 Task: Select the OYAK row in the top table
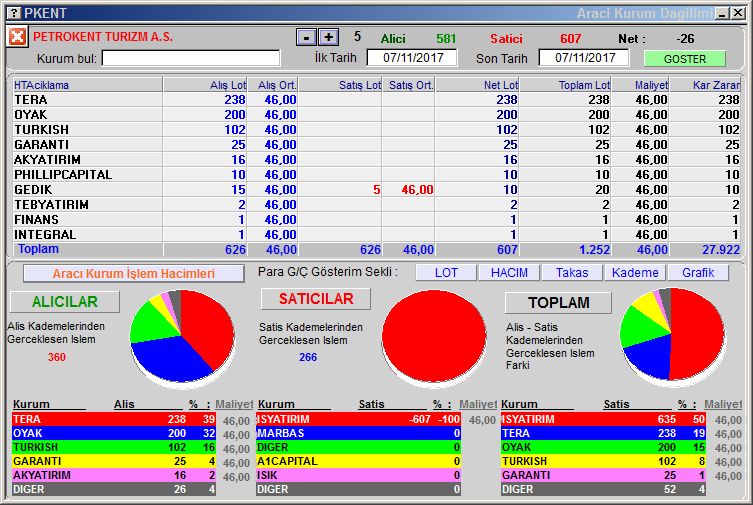click(376, 115)
